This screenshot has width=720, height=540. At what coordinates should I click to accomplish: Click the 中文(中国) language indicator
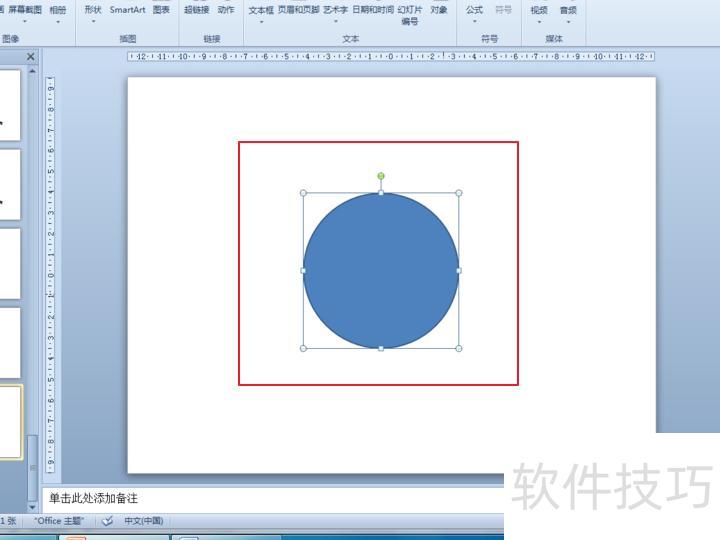click(144, 521)
